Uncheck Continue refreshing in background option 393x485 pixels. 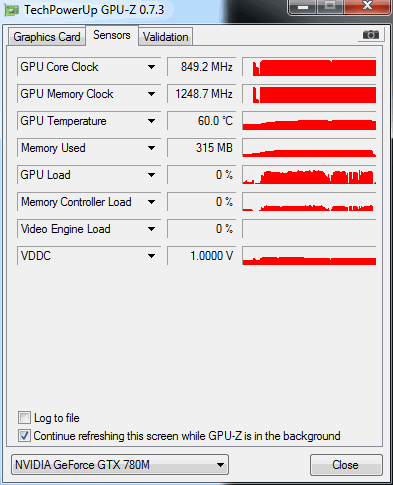(24, 436)
